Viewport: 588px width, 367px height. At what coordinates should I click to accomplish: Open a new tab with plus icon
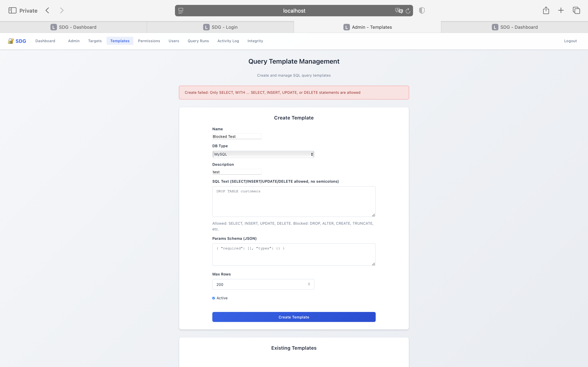(x=561, y=10)
